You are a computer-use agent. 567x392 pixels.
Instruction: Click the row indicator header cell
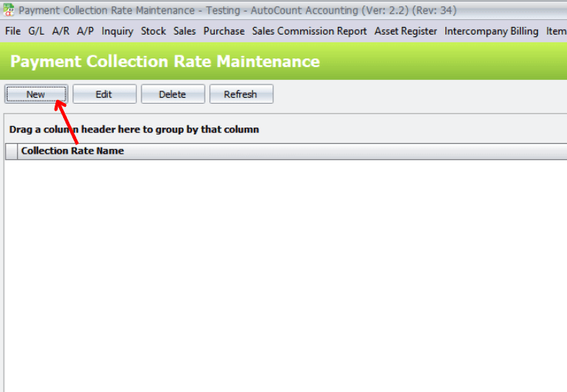12,151
